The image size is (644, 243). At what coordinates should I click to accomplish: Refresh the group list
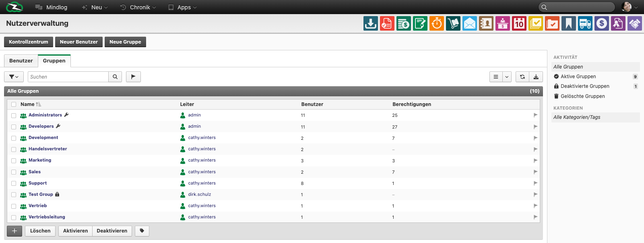click(x=522, y=77)
